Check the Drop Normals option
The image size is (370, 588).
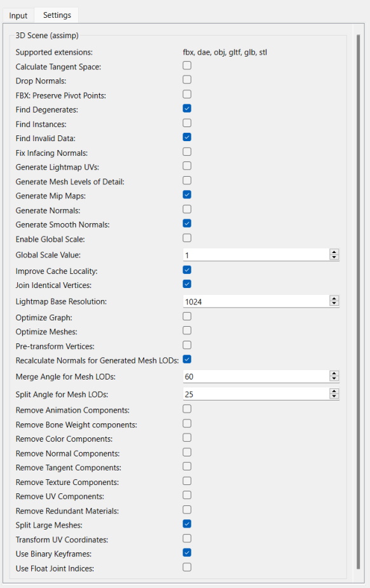point(186,80)
